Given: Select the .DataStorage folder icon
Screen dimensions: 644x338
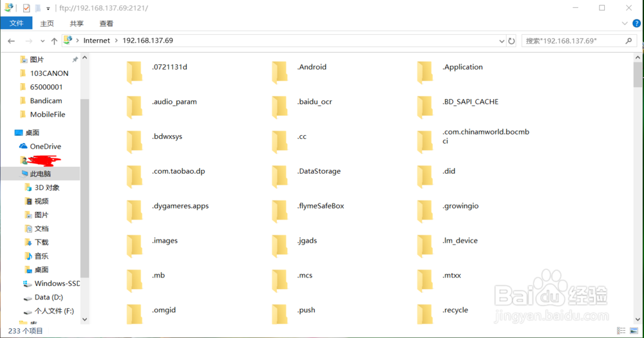Looking at the screenshot, I should pos(279,176).
